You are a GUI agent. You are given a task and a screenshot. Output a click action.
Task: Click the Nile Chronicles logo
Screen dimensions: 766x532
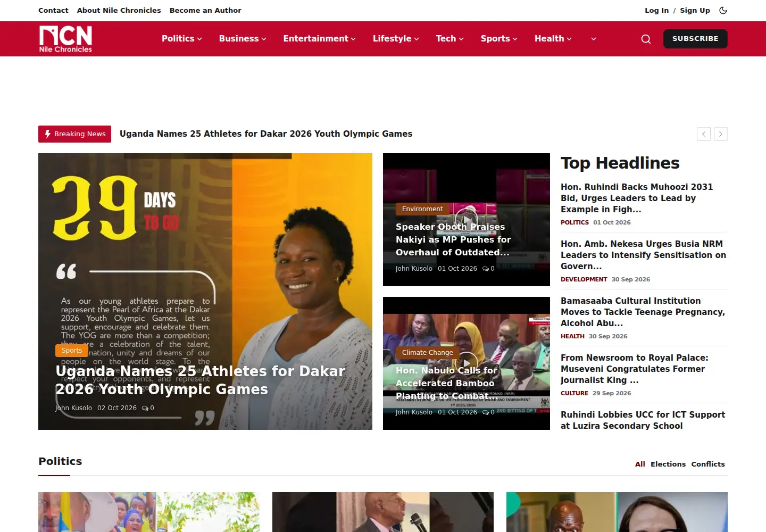65,39
